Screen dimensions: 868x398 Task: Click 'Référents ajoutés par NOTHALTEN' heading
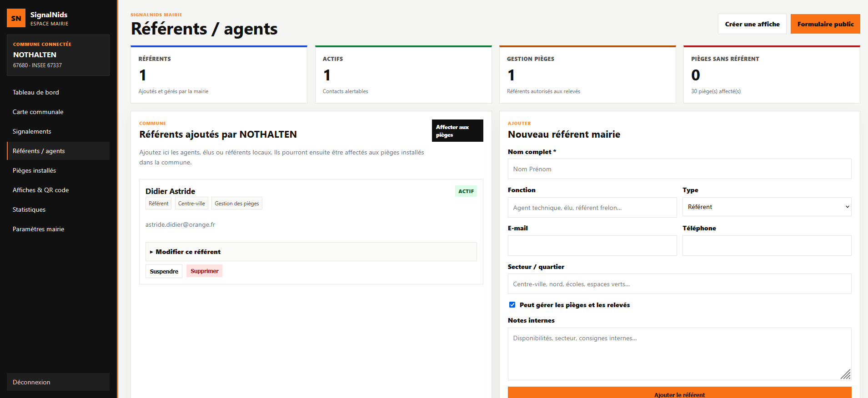click(218, 134)
